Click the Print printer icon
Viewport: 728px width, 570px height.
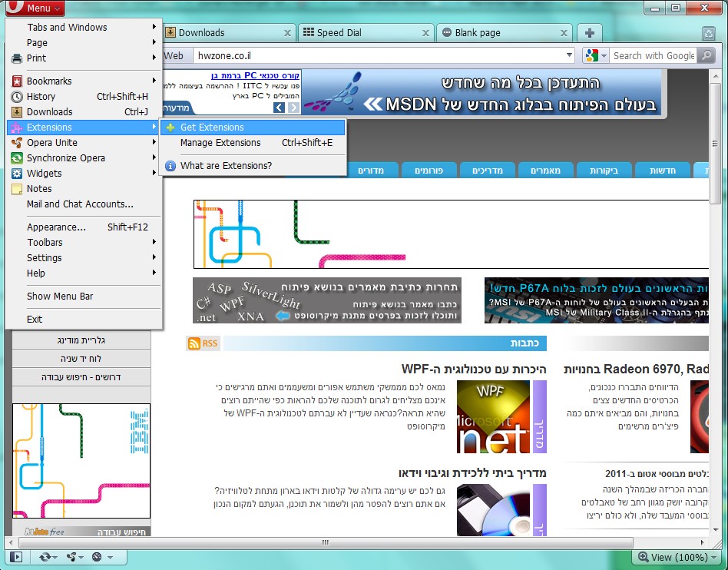click(17, 58)
